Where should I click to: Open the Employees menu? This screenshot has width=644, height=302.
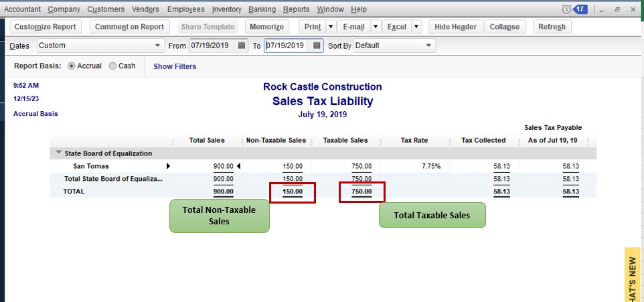click(x=186, y=9)
